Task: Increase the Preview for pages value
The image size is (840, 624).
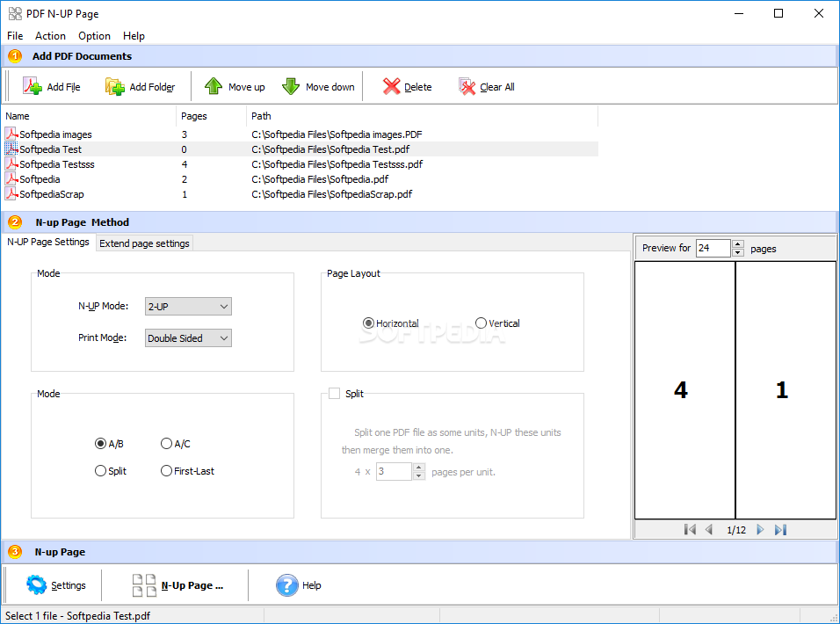Action: pyautogui.click(x=738, y=244)
